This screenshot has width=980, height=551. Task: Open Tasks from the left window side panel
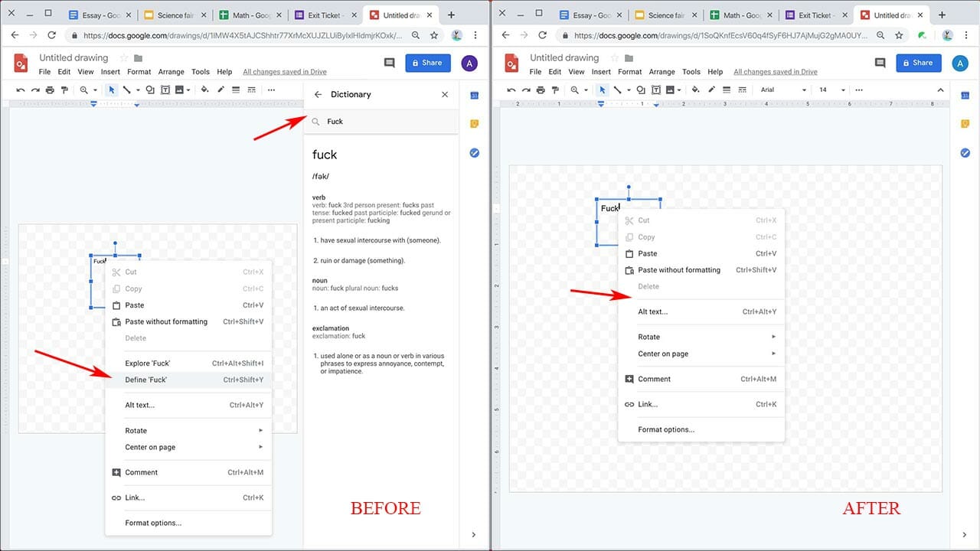point(474,153)
